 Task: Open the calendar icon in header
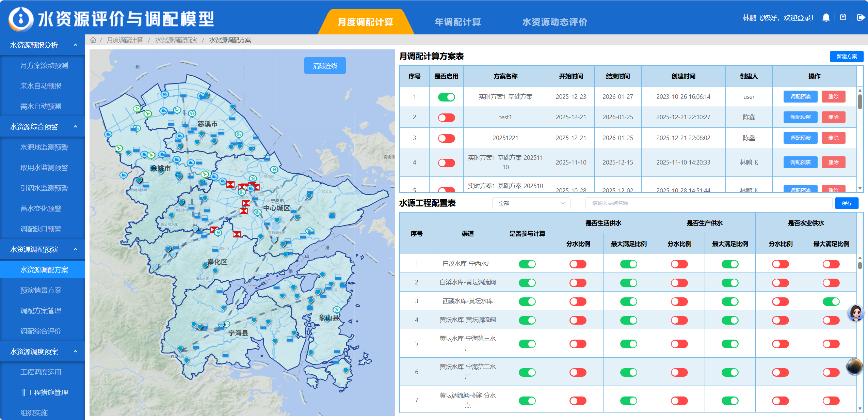pyautogui.click(x=843, y=17)
